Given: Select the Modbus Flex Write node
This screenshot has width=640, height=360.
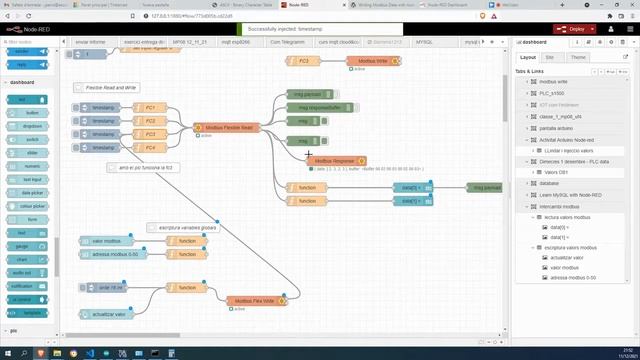Looking at the screenshot, I should pos(257,301).
